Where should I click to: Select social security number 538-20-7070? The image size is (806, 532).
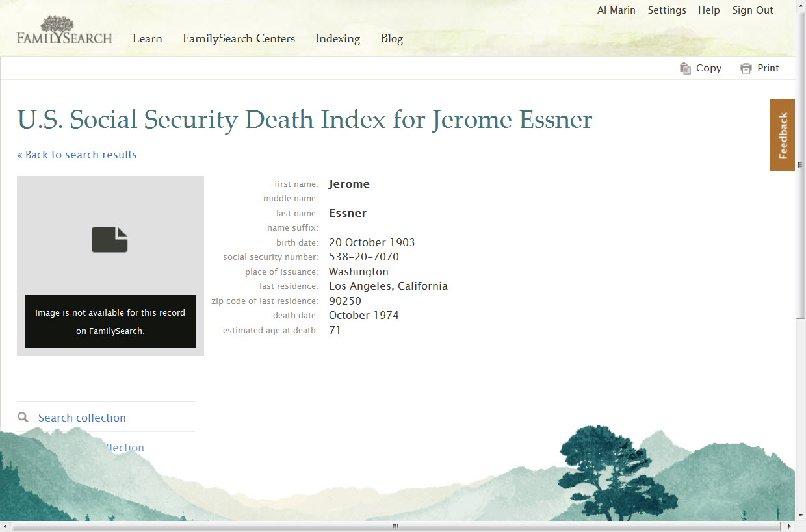364,257
